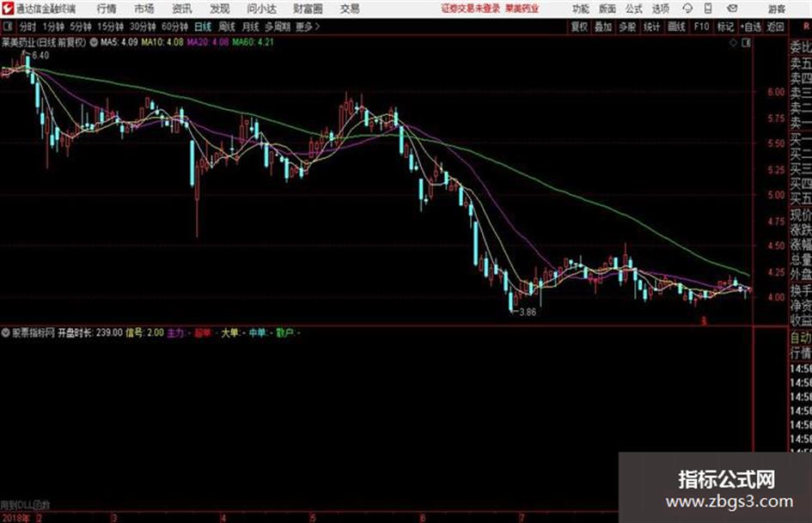
Task: Click the 开盘时长: 239.00 value
Action: [89, 332]
